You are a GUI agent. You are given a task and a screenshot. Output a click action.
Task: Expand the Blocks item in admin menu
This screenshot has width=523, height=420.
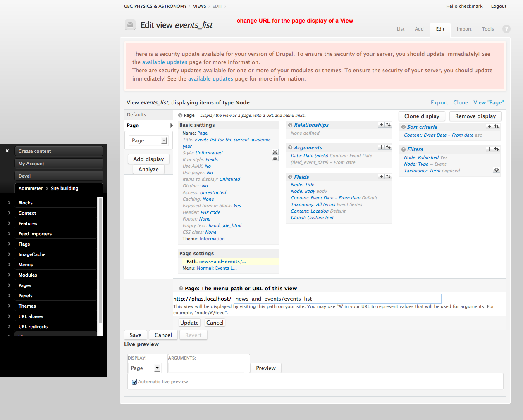(x=10, y=203)
